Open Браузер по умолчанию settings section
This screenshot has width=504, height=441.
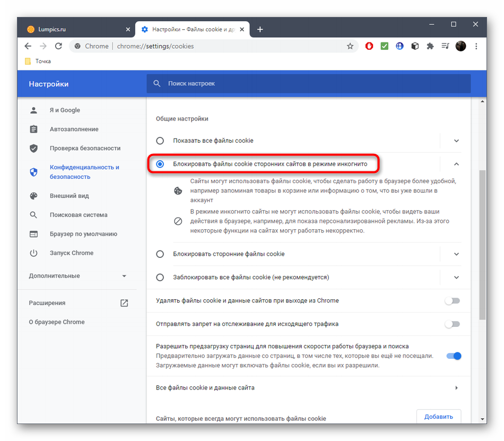(84, 234)
